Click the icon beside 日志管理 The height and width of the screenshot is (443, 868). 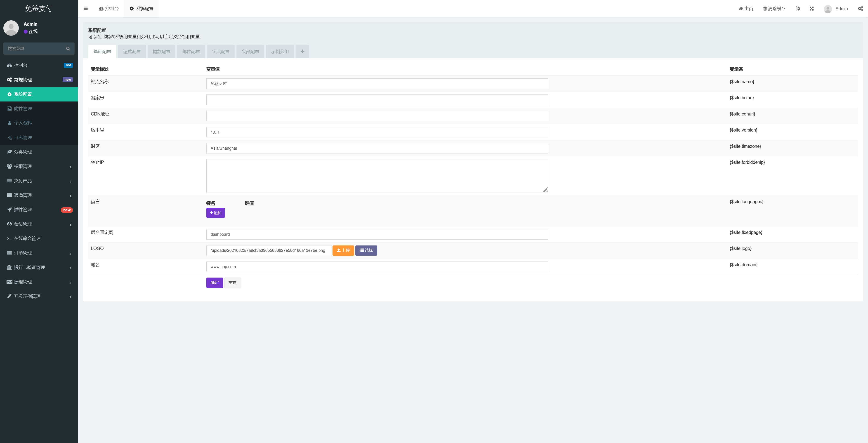(x=9, y=137)
